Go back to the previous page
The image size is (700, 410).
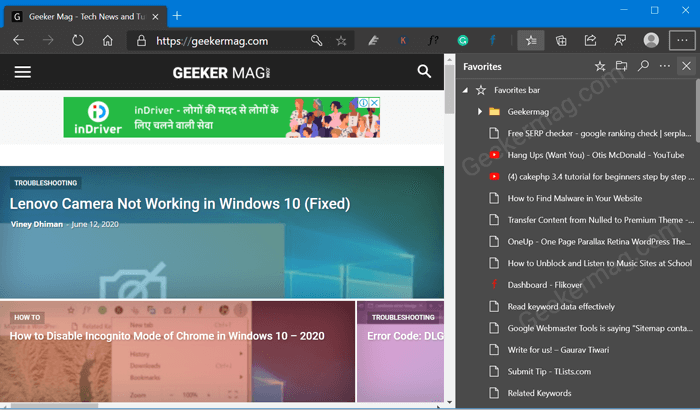(x=18, y=41)
